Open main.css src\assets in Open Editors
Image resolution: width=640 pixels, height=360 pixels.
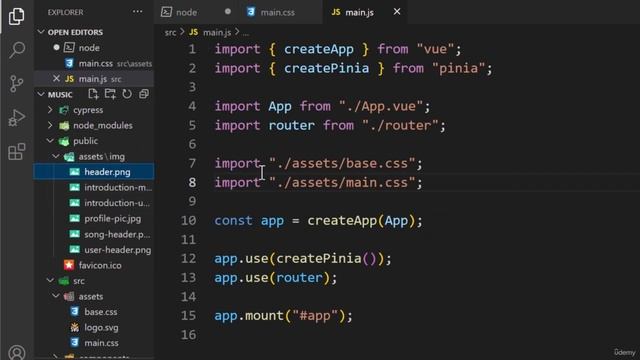(94, 63)
